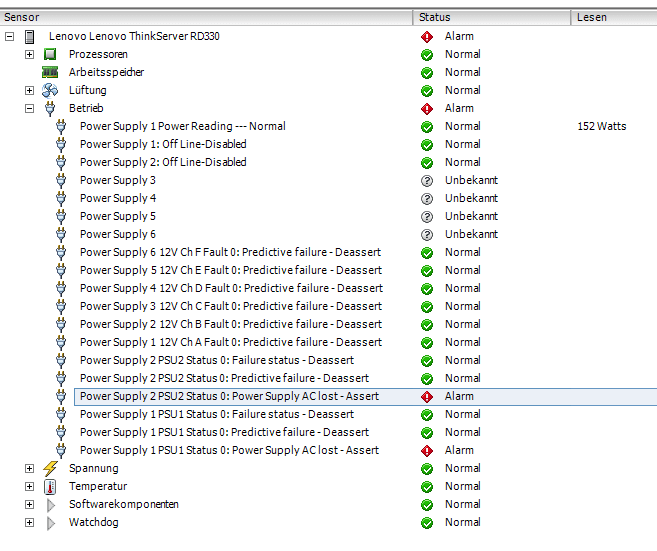Screen dimensions: 657x551
Task: Click the green check icon for Arbeitsspeicher
Action: point(427,73)
